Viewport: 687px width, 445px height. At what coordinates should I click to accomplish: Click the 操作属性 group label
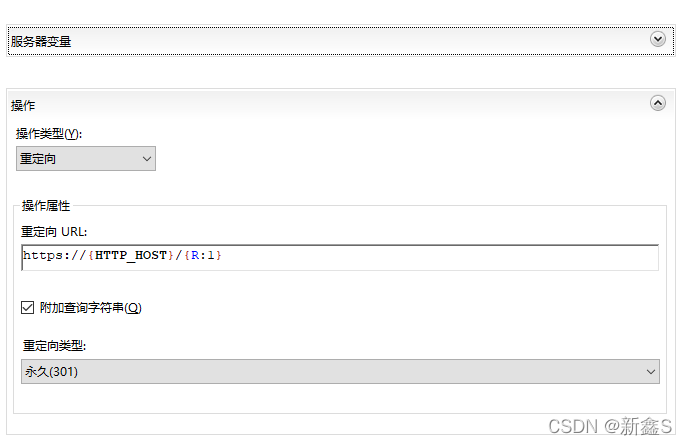(x=46, y=205)
